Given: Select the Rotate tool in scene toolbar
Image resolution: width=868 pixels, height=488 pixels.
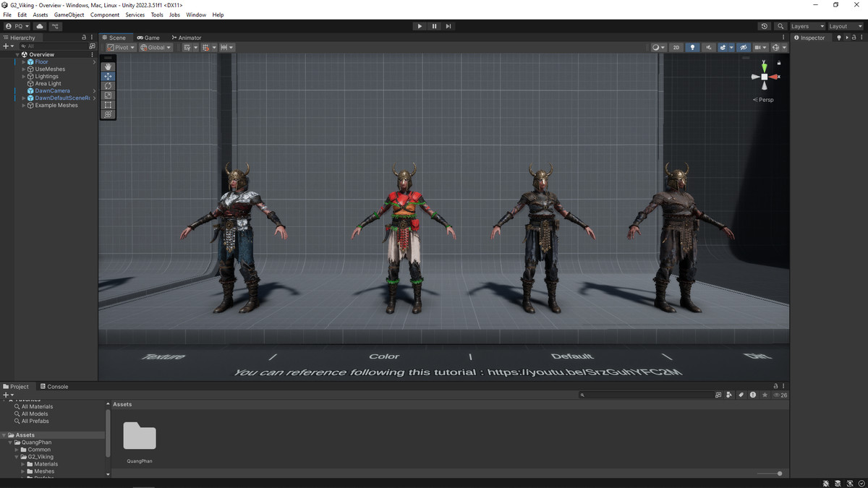Looking at the screenshot, I should pos(108,86).
